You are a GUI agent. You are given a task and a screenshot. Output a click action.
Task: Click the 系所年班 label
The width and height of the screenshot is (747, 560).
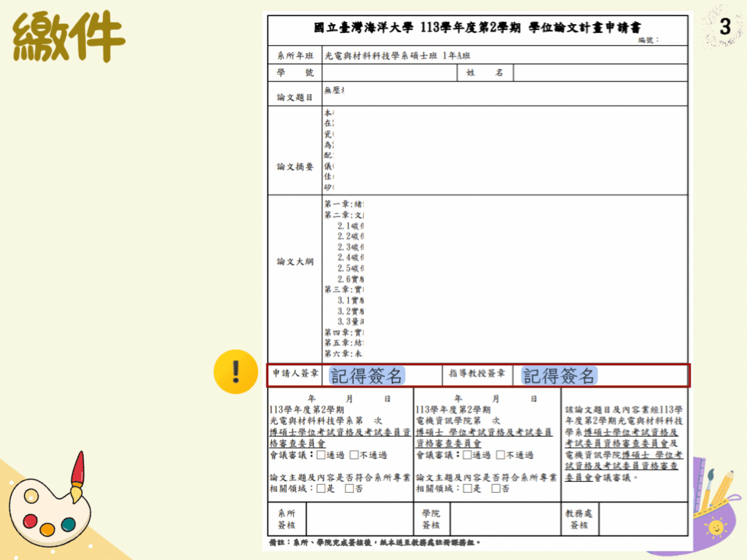[x=295, y=55]
